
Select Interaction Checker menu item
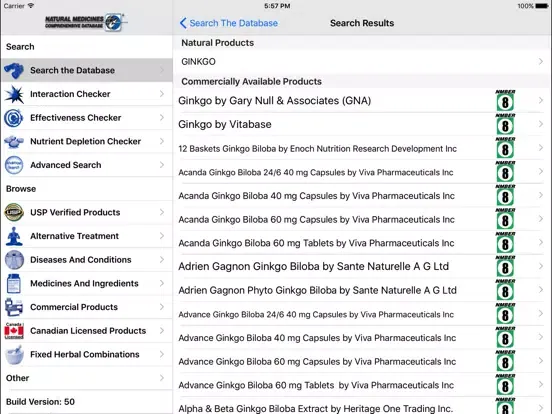(87, 94)
